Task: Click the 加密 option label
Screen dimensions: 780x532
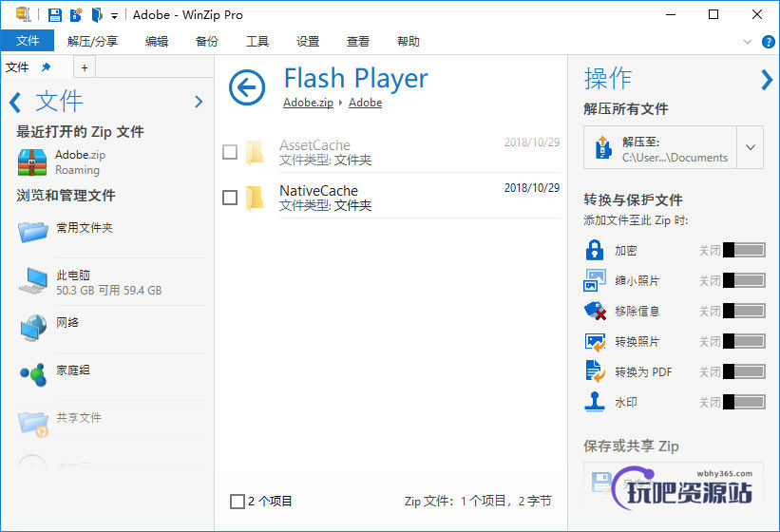Action: (x=626, y=251)
